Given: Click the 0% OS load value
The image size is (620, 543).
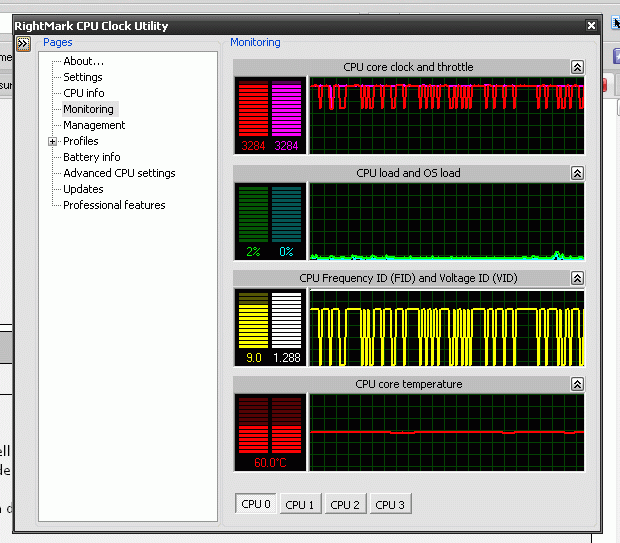Looking at the screenshot, I should tap(286, 252).
